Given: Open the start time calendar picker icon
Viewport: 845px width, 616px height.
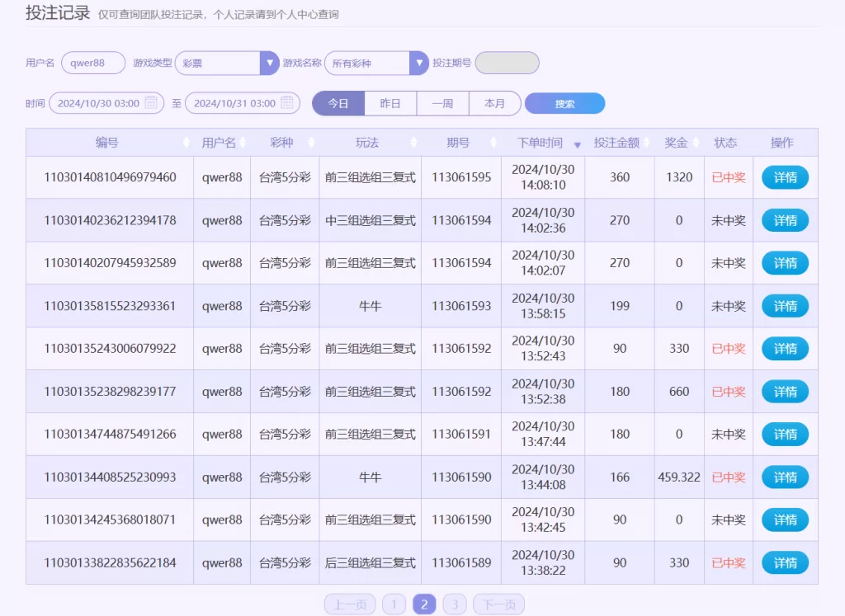Looking at the screenshot, I should click(152, 102).
